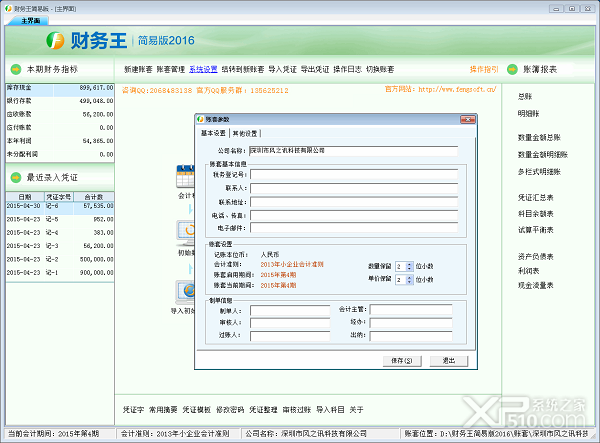Open 常用摘要 in bottom toolbar
600x443 pixels.
(x=163, y=410)
